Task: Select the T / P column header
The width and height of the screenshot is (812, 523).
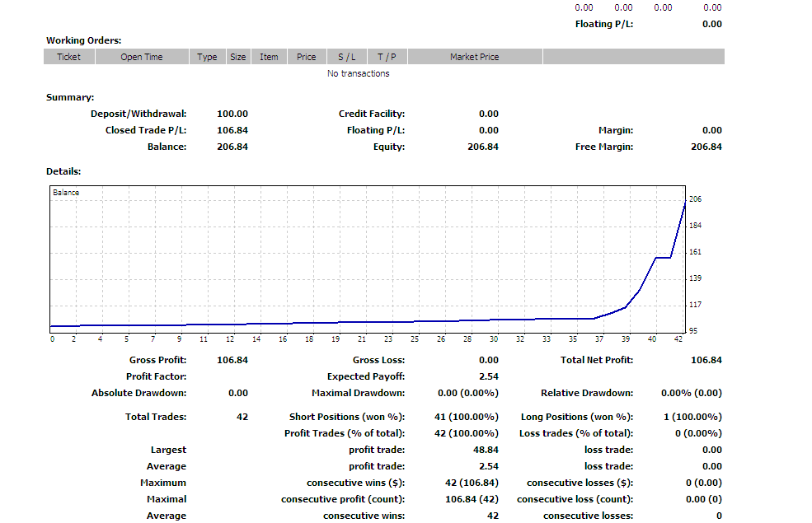Action: [x=387, y=57]
